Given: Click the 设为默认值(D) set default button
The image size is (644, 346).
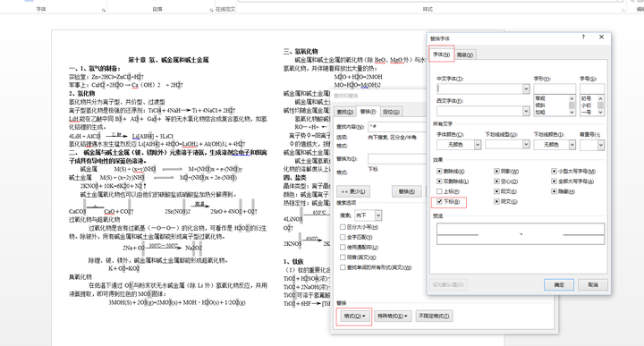Looking at the screenshot, I should pos(448,285).
